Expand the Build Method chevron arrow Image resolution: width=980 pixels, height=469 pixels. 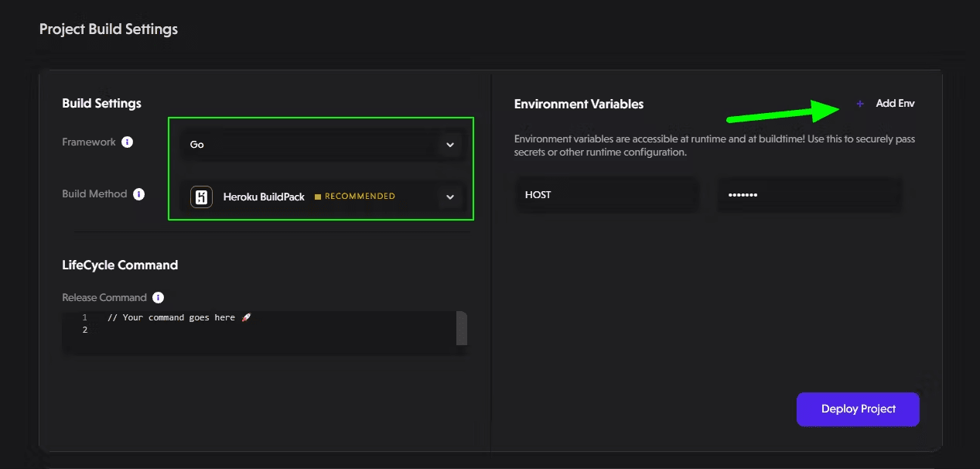450,197
